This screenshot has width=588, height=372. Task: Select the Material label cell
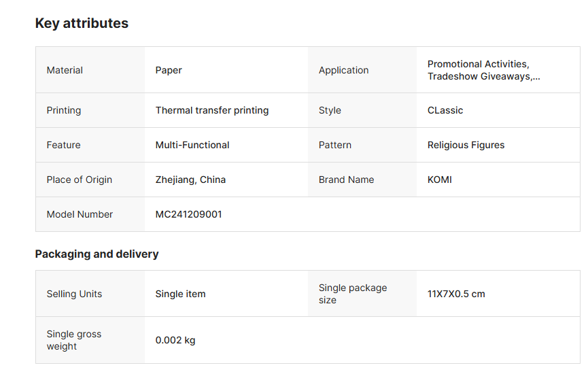(65, 70)
